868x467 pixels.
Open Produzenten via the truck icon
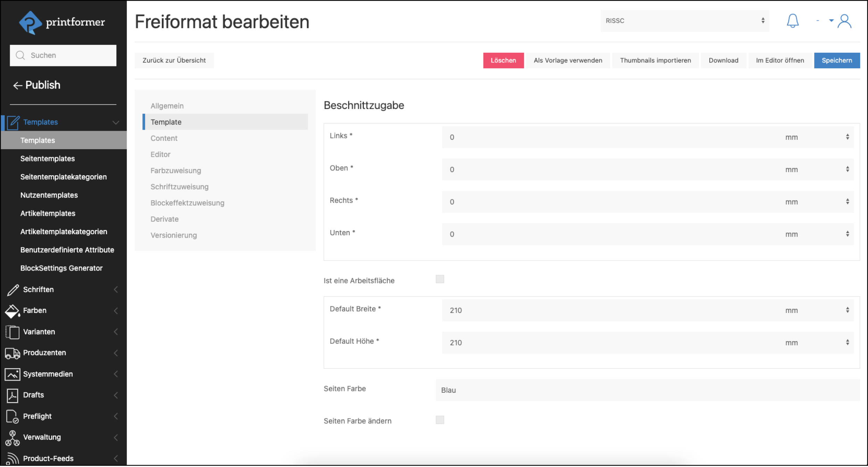[12, 353]
